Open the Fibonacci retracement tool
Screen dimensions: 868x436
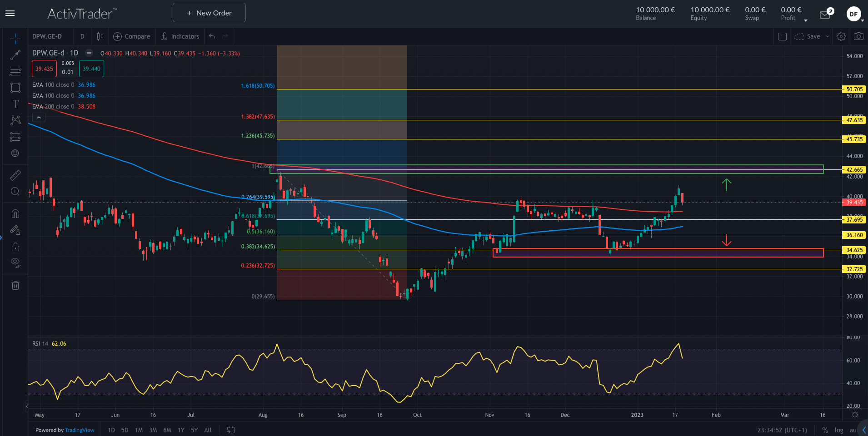(15, 71)
